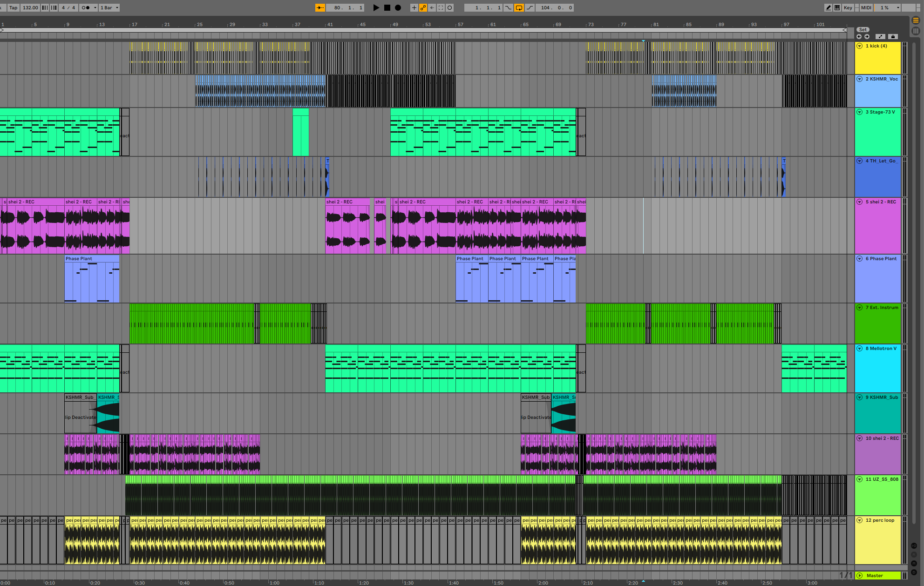The width and height of the screenshot is (924, 586).
Task: Click bar 41 in the beat-time ruler
Action: tap(330, 24)
